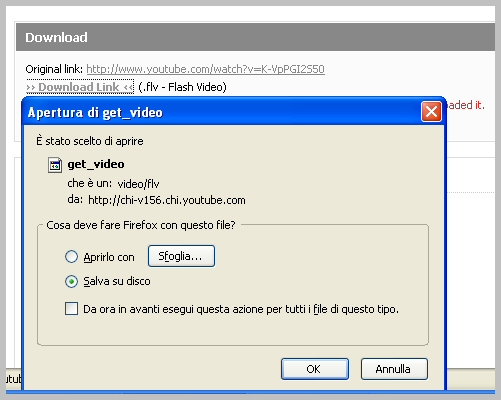Cancel the dialog with Annulla
This screenshot has width=501, height=400.
pos(394,369)
